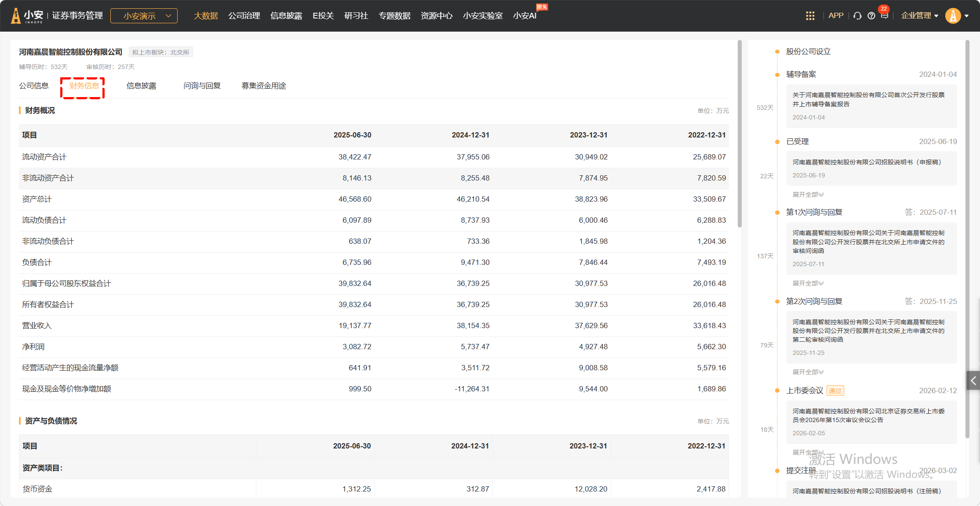Expand 展开全部 under 第2次问询与回复
Viewport: 980px width, 506px height.
point(808,372)
